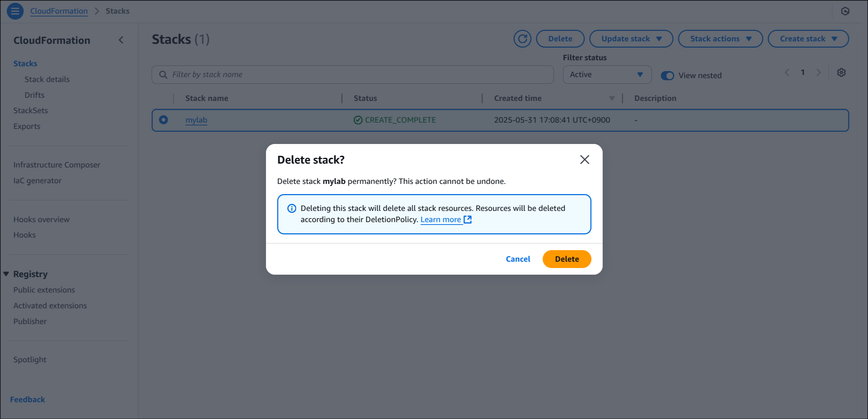The image size is (868, 419).
Task: Click the Stacks breadcrumb text
Action: pos(117,11)
